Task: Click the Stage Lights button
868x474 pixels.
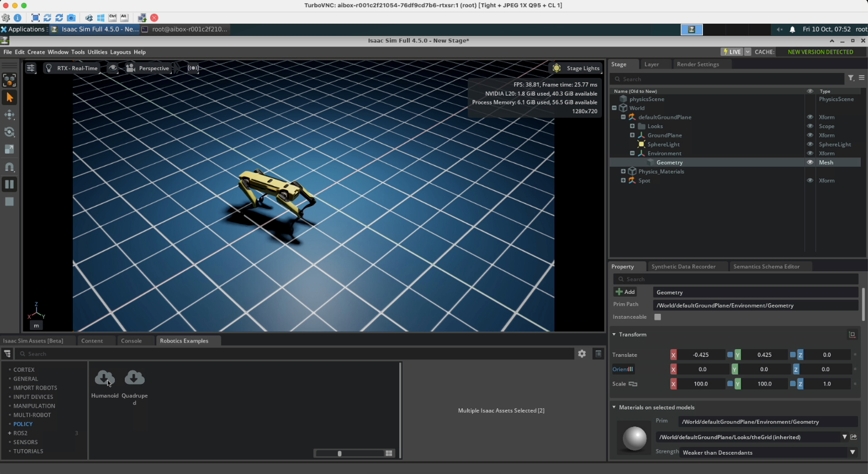Action: 577,68
